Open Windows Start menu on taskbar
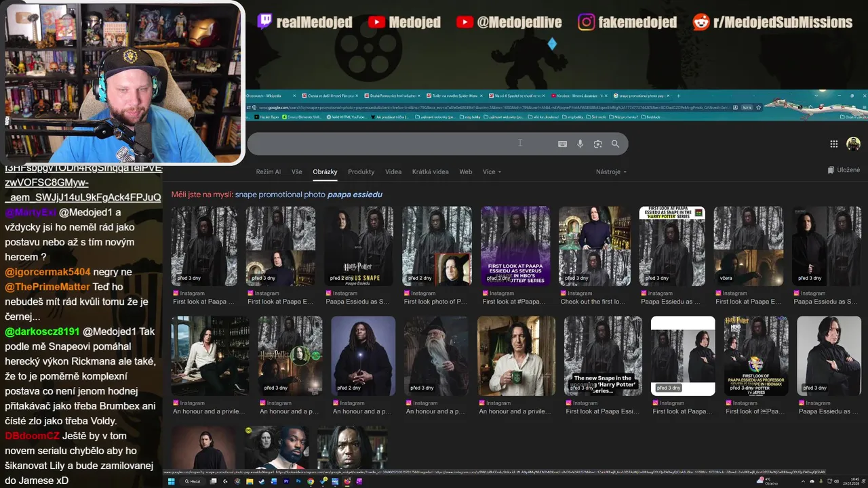 [x=172, y=481]
